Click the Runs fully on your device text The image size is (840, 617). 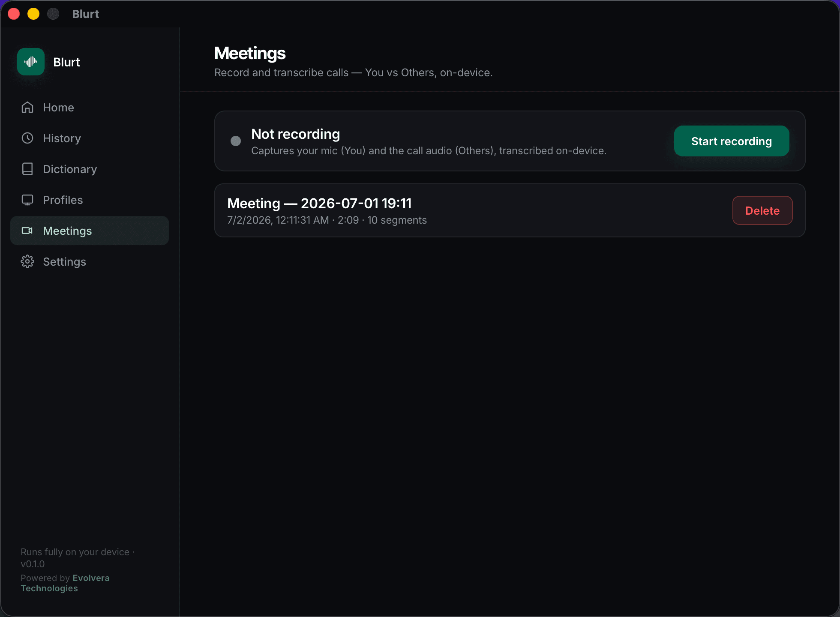click(78, 558)
